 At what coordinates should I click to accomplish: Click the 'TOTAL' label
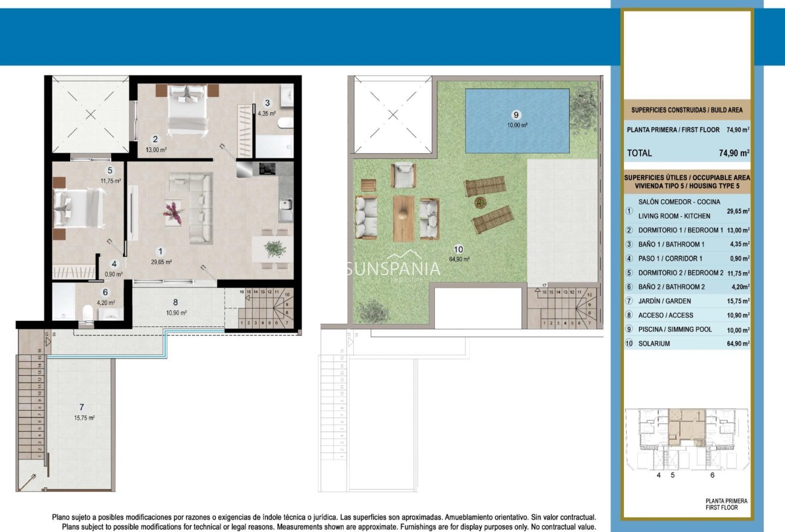click(639, 153)
